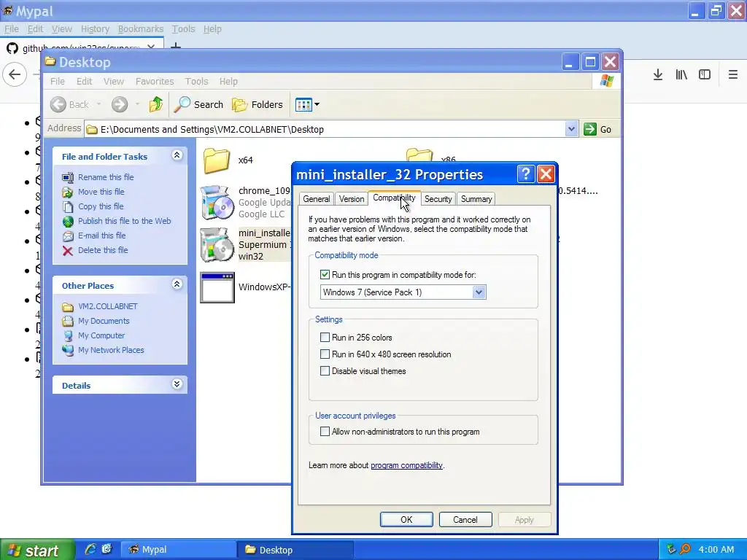
Task: Click Mypal browser back arrow button
Action: [x=15, y=75]
